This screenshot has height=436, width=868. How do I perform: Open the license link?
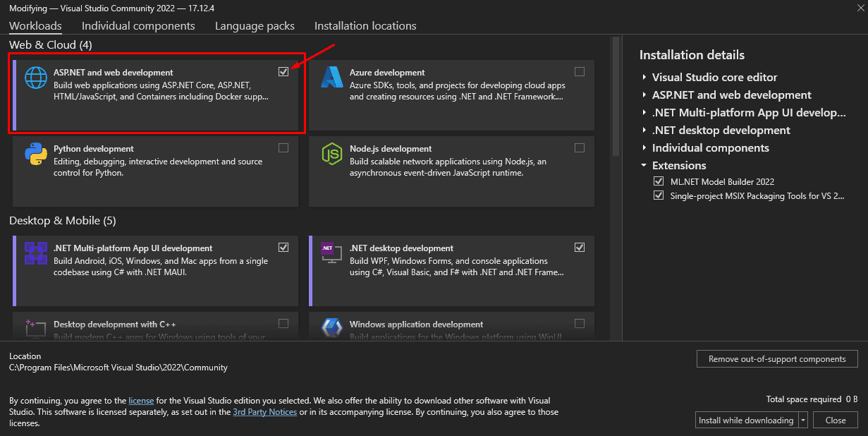click(141, 400)
